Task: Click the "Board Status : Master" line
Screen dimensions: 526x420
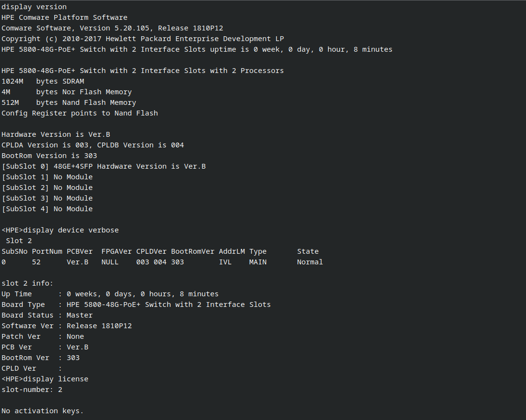Action: click(x=47, y=315)
